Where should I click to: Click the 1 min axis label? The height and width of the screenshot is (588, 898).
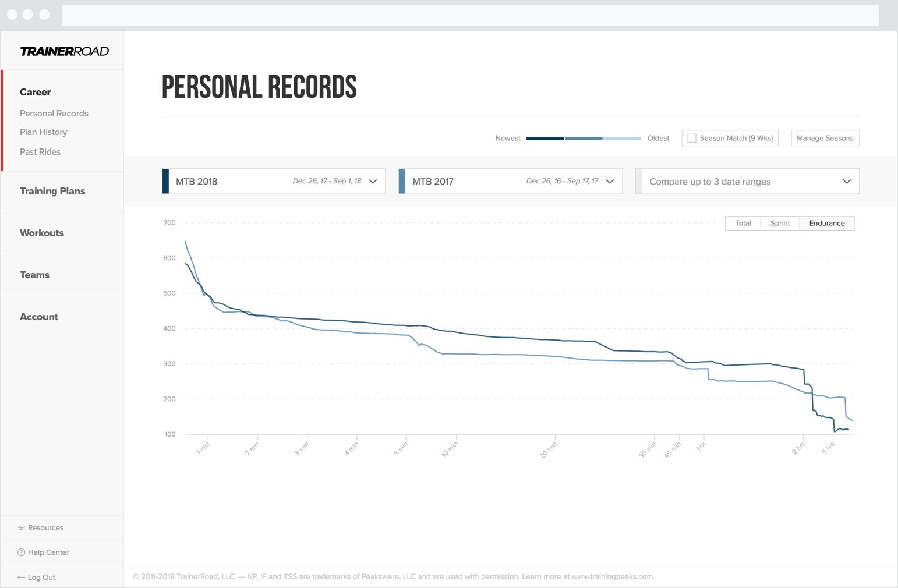(x=203, y=448)
